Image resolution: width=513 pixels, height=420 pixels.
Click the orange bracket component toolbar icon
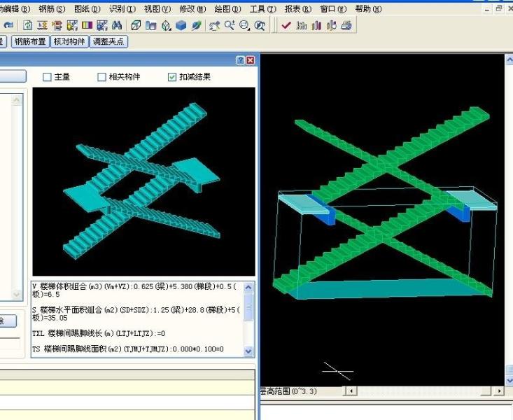pyautogui.click(x=57, y=25)
